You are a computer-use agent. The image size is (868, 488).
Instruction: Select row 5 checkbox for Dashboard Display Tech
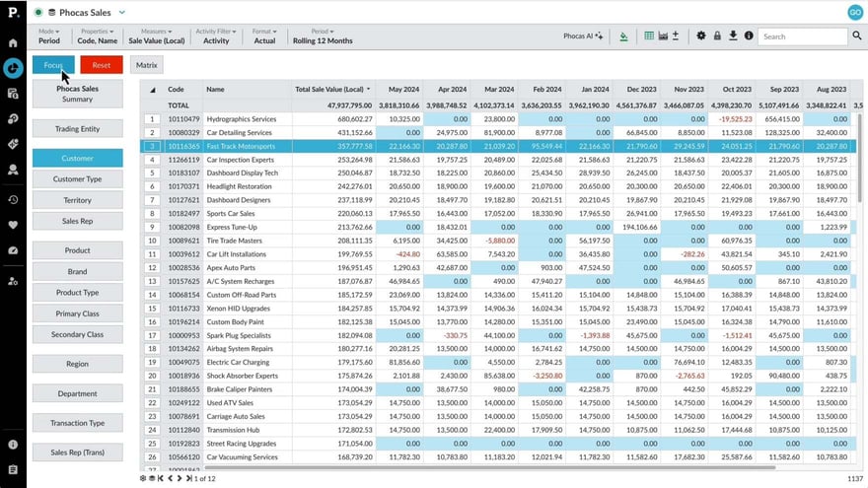(152, 174)
